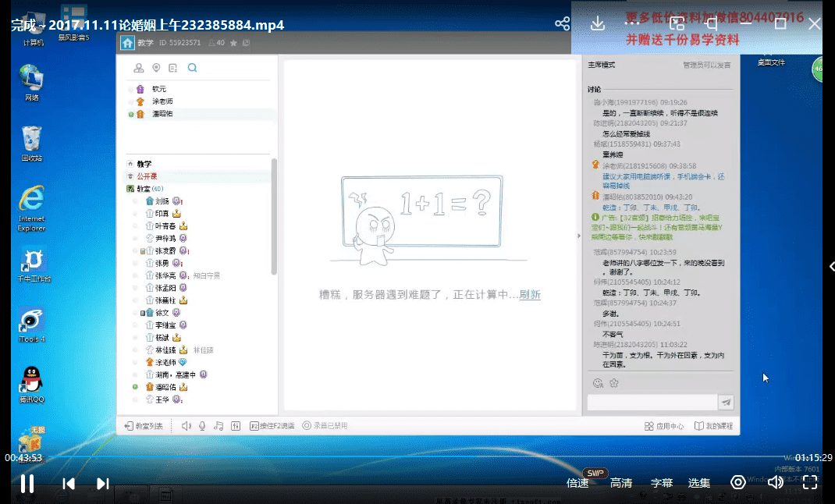Skip to the next video
This screenshot has width=835, height=504.
point(102,484)
